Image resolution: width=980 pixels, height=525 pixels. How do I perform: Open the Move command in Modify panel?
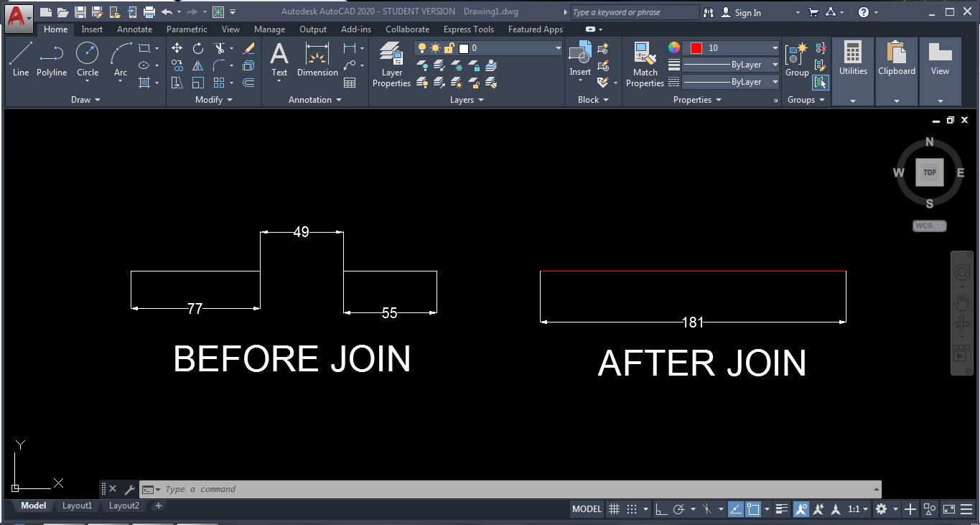pos(177,48)
